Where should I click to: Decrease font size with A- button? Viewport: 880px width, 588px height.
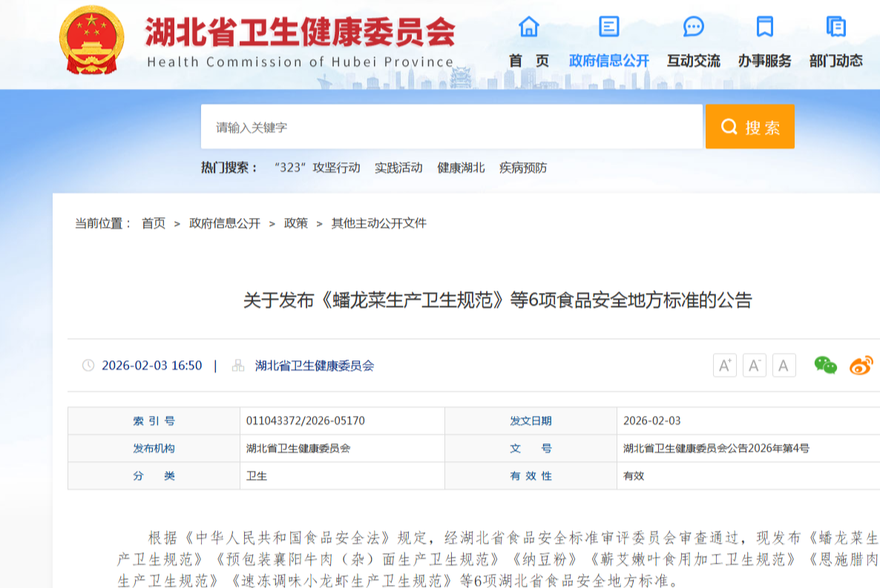coord(754,366)
